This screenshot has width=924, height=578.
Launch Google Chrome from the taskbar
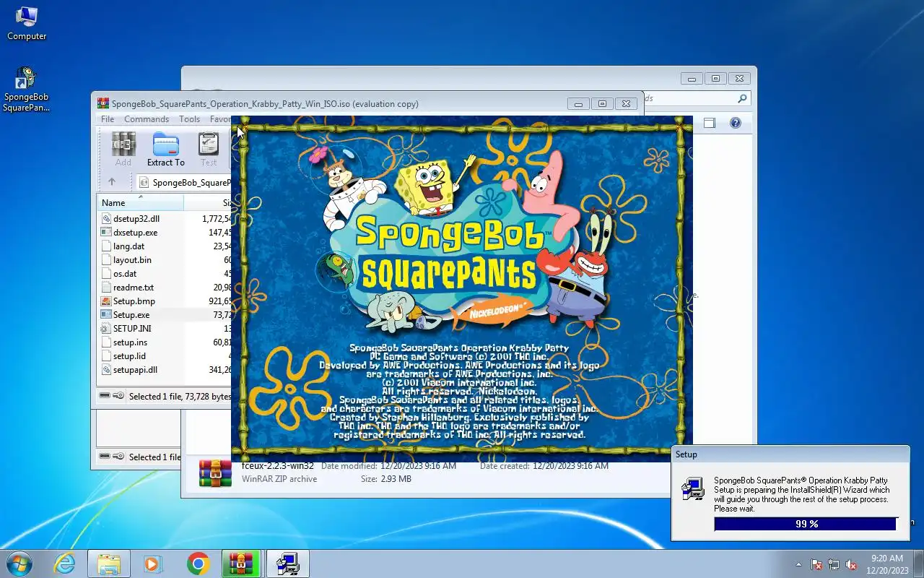tap(198, 564)
